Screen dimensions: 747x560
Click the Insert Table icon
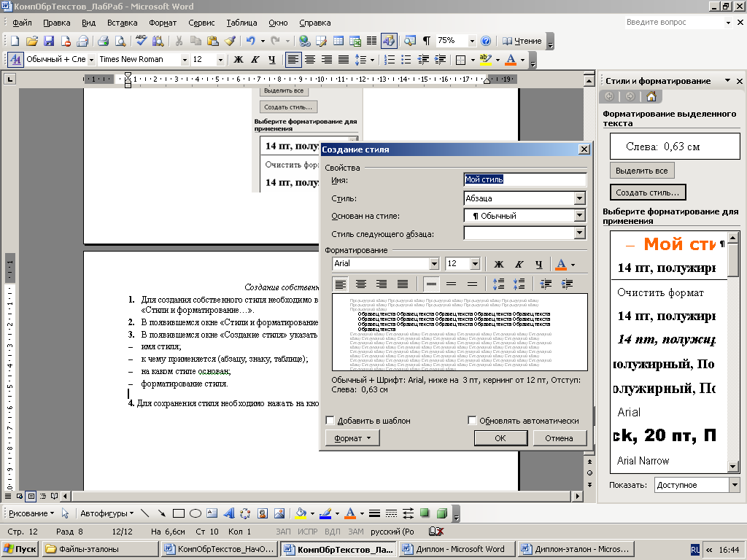pyautogui.click(x=338, y=42)
